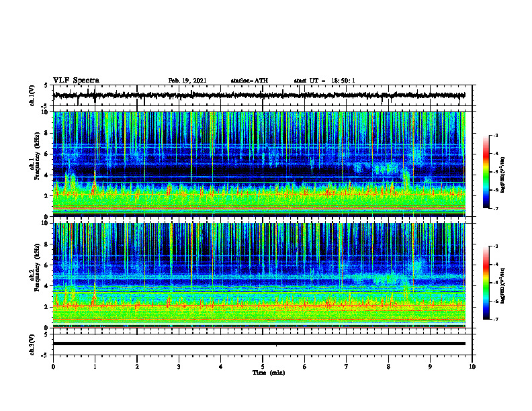Viewport: 532px width, 411px height.
Task: Click the "-7" tick on ch.1 color bar
Action: point(495,208)
